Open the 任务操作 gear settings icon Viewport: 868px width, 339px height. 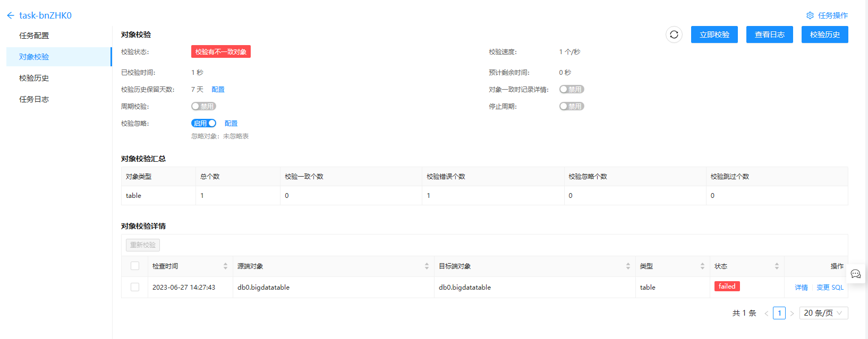810,15
